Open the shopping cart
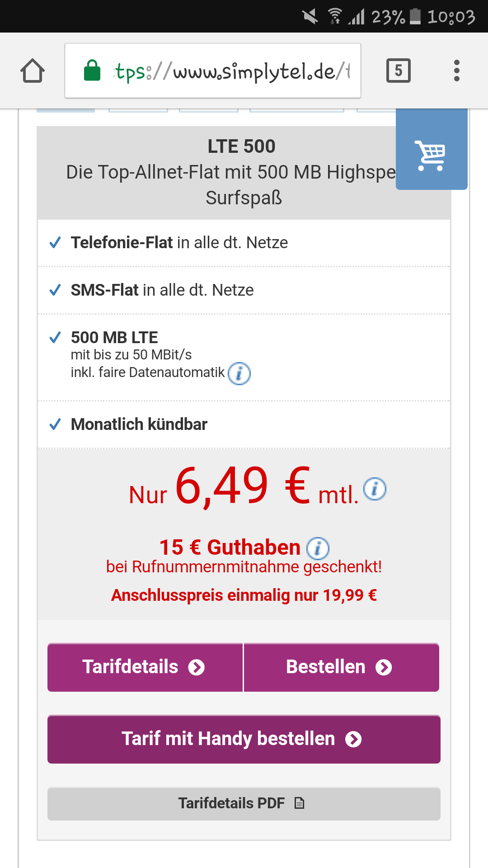488x868 pixels. pyautogui.click(x=431, y=155)
